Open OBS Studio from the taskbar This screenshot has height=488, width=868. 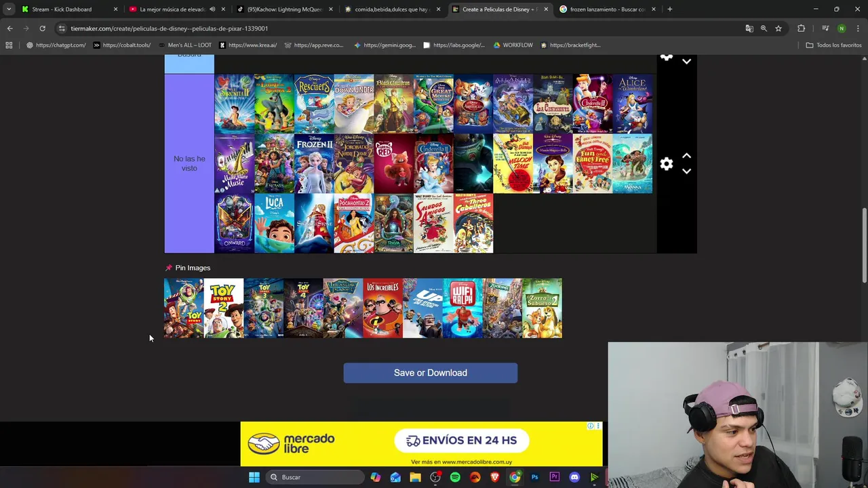[x=435, y=477]
